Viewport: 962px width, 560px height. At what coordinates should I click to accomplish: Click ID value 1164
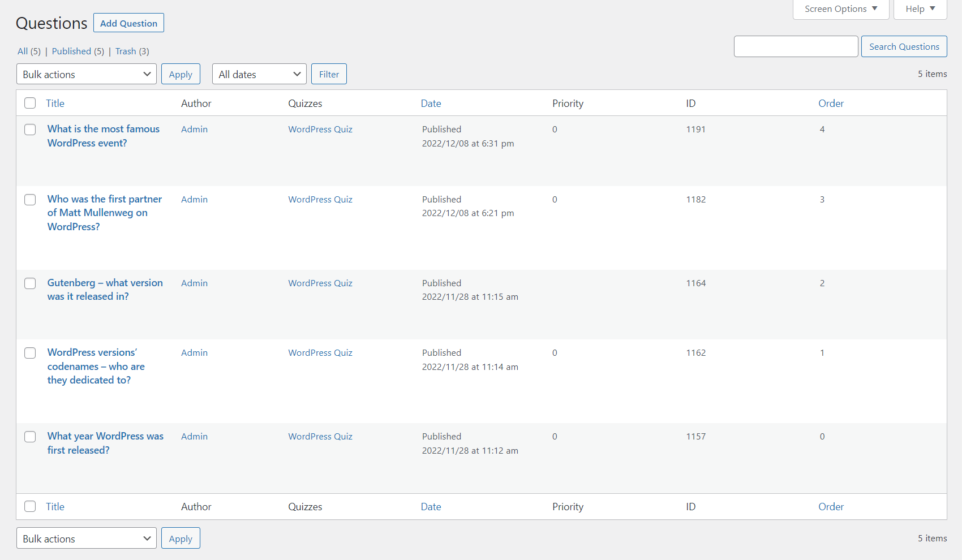point(695,283)
